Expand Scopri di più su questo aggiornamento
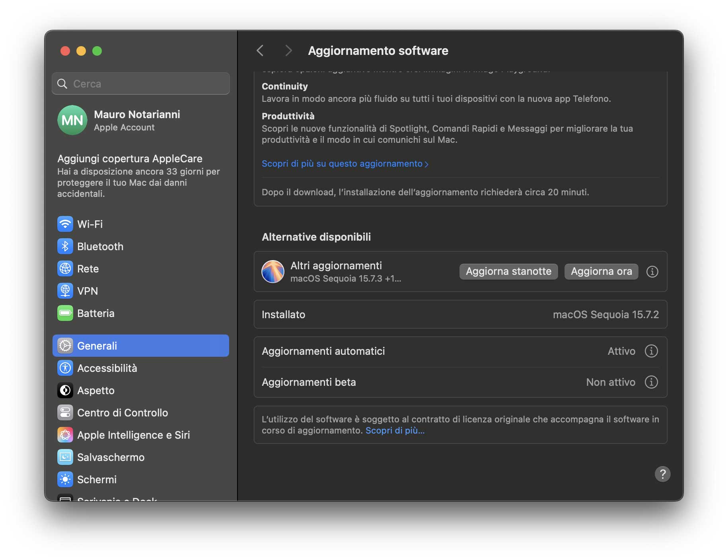Screen dimensions: 728x560 [345, 163]
